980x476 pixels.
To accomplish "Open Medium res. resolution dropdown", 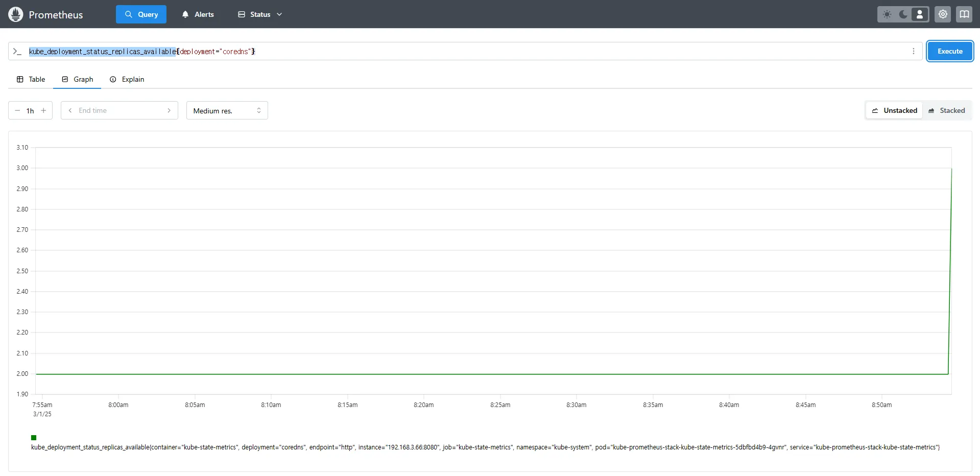I will [x=227, y=110].
